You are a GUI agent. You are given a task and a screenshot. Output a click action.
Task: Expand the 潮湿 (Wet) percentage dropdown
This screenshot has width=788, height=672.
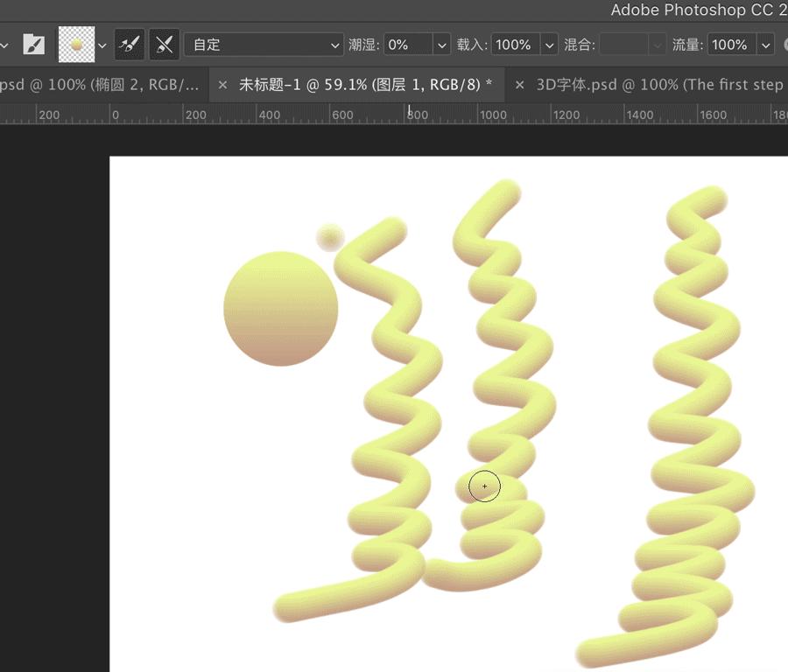442,44
